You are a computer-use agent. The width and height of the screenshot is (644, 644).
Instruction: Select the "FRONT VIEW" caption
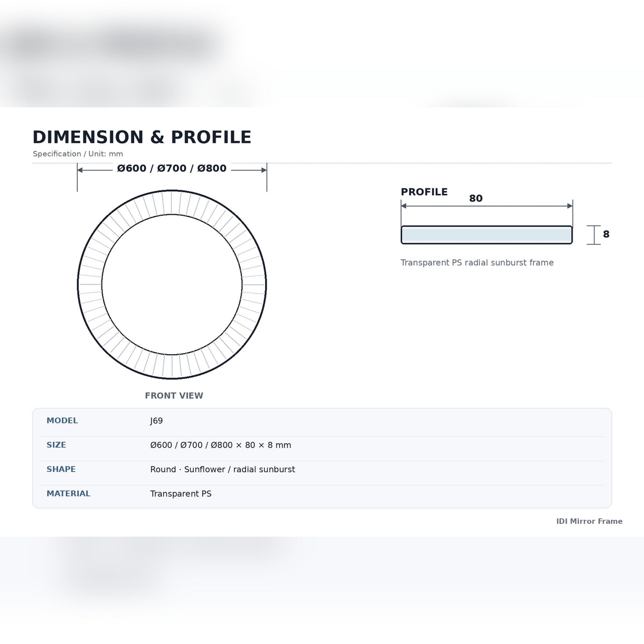pos(174,396)
